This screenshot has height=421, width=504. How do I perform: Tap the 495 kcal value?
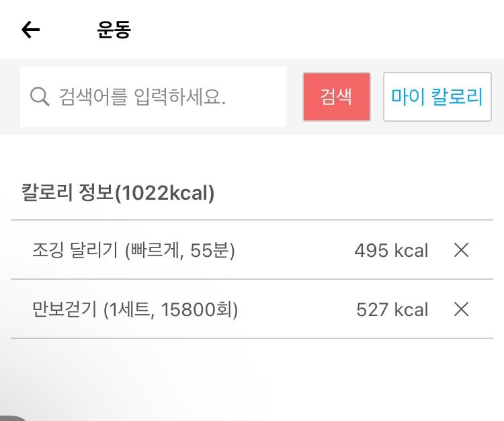click(x=391, y=251)
